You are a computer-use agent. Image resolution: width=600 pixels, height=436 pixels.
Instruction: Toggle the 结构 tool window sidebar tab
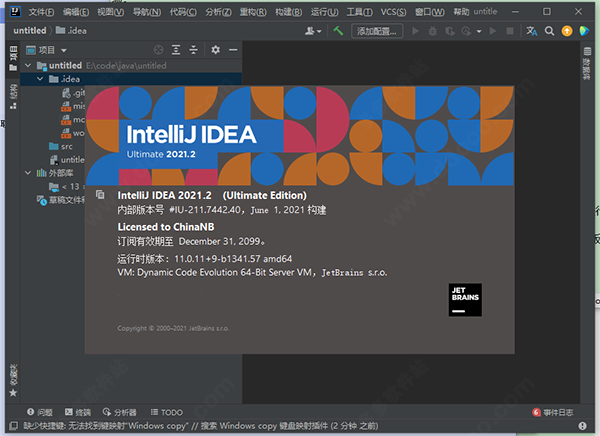coord(13,96)
